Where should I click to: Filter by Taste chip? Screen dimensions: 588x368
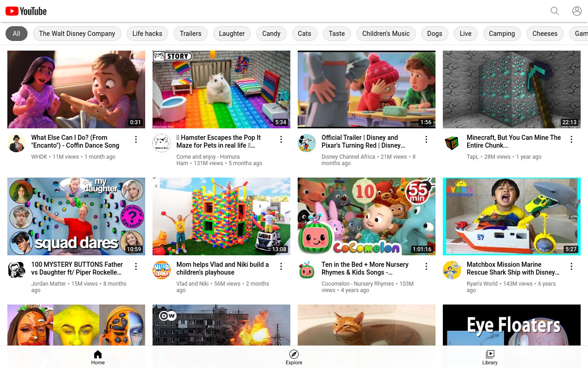(x=337, y=34)
